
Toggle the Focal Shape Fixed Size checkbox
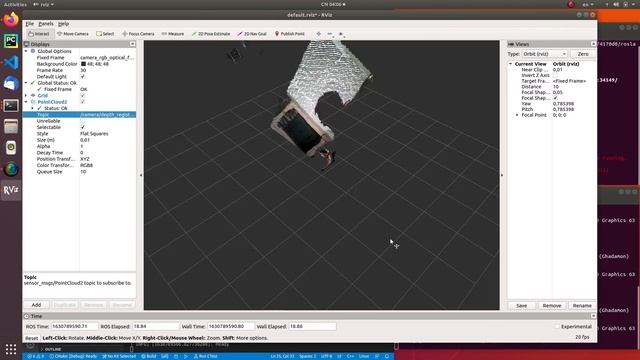click(556, 98)
